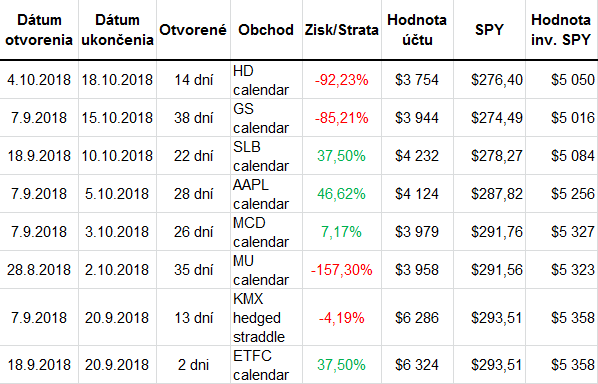The width and height of the screenshot is (598, 384).
Task: Select the SPY column header
Action: click(489, 30)
